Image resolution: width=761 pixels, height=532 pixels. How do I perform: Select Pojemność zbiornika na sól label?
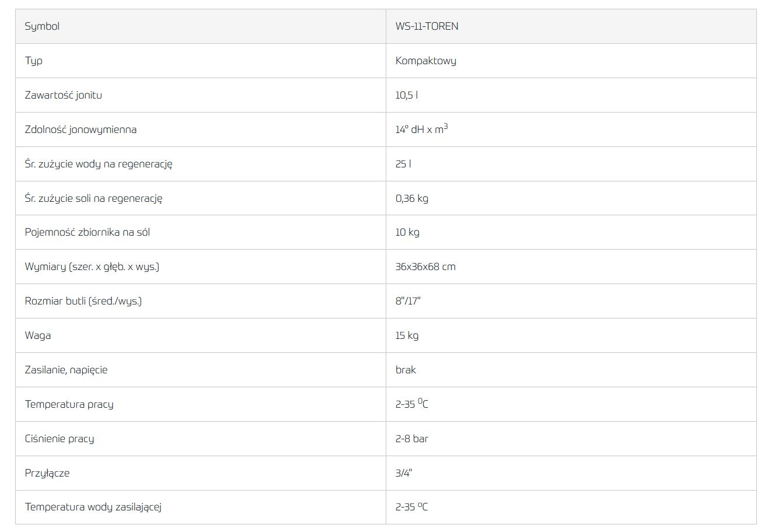[x=88, y=232]
